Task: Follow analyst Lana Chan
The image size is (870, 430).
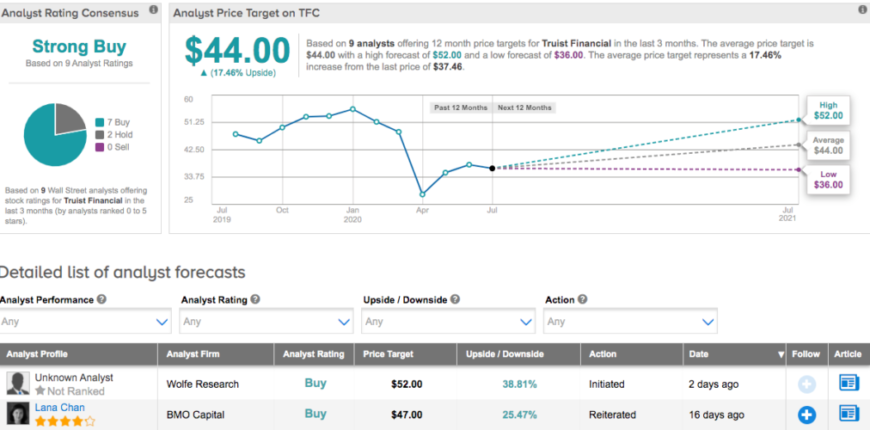Action: coord(807,414)
